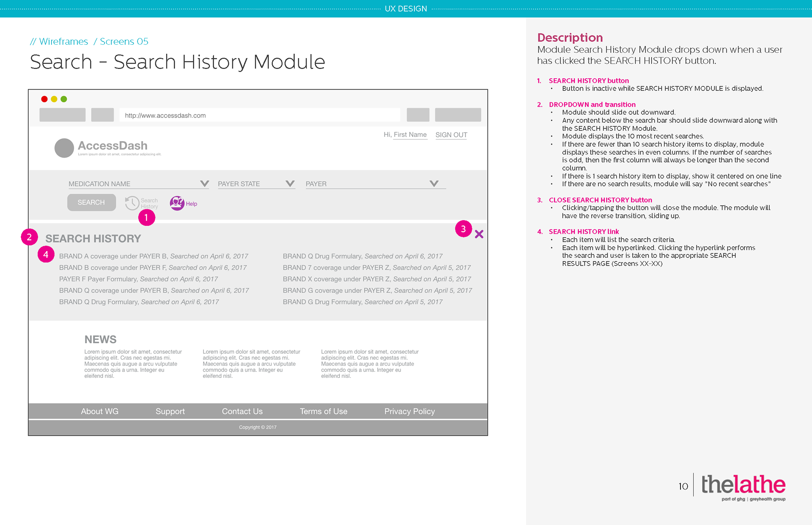Image resolution: width=812 pixels, height=525 pixels.
Task: Close the Search History module with X
Action: (479, 234)
